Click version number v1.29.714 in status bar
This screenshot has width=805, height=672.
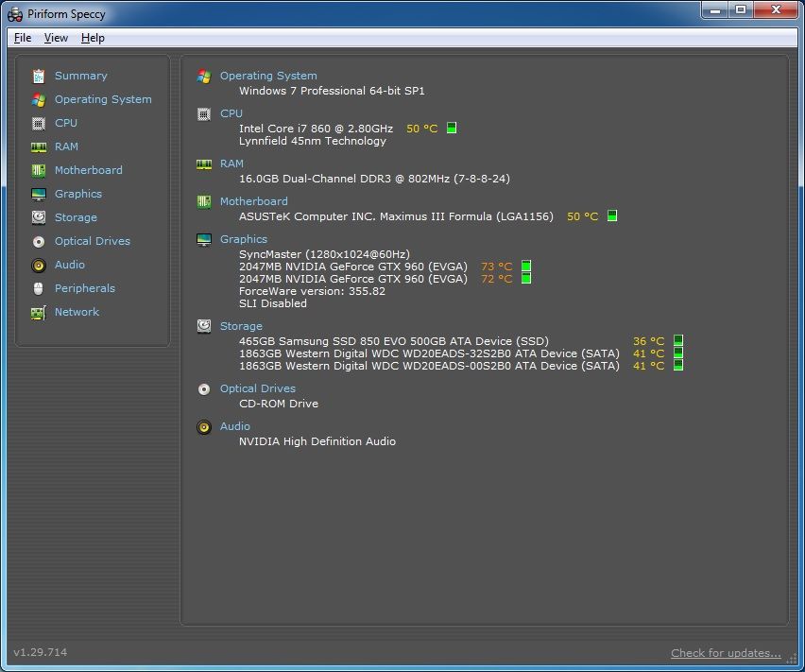pos(40,652)
